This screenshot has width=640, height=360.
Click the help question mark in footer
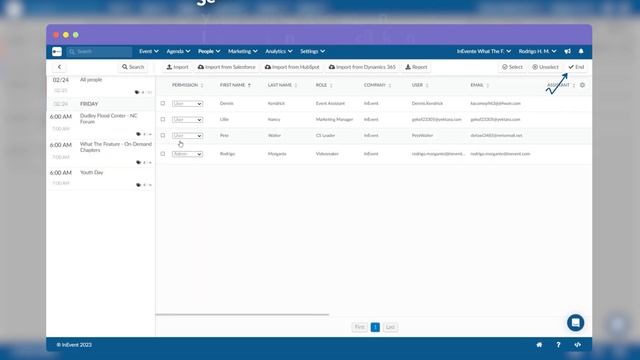pyautogui.click(x=558, y=345)
